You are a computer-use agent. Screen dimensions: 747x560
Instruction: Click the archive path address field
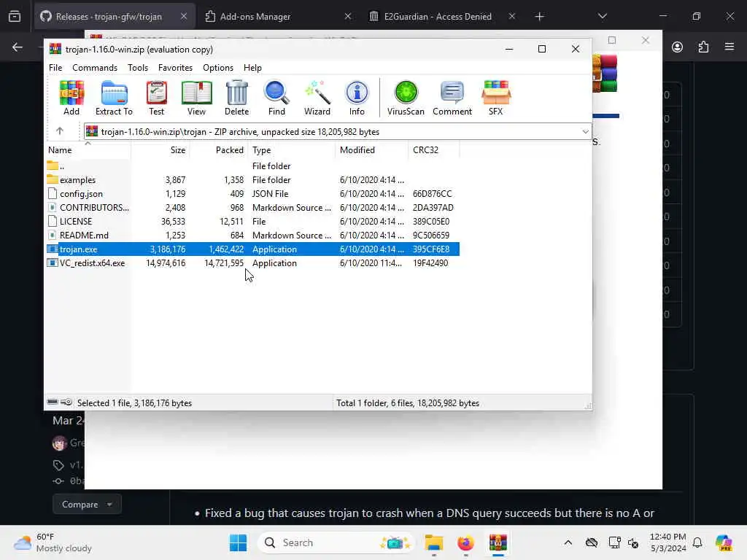[337, 131]
